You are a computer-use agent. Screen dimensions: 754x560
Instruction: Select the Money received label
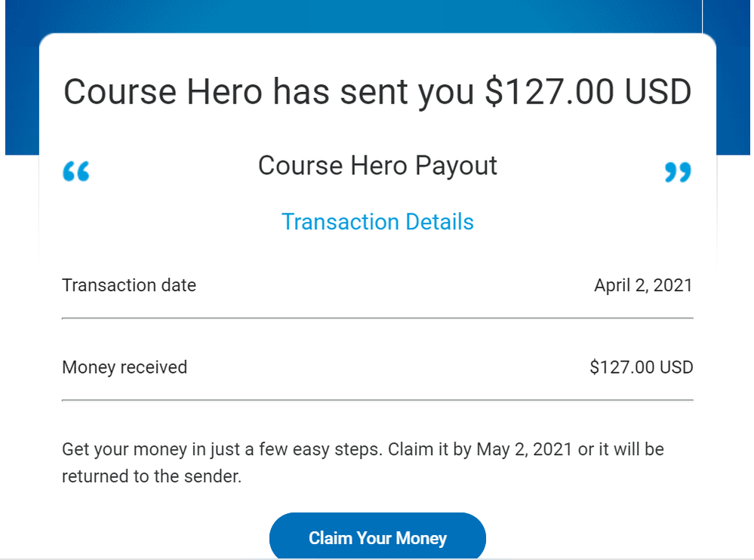pyautogui.click(x=125, y=368)
